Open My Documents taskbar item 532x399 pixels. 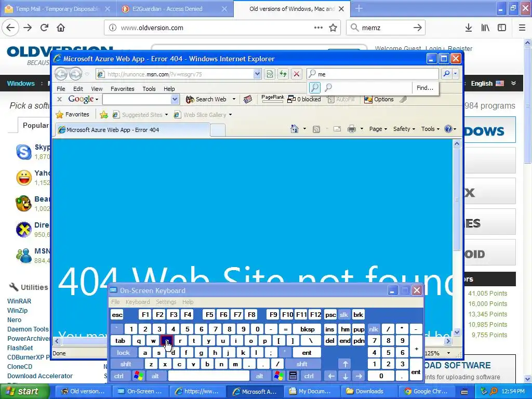[x=312, y=391]
